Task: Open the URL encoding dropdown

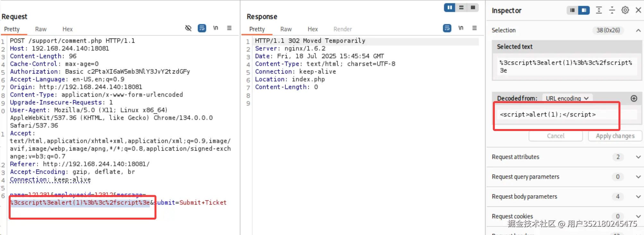Action: tap(567, 98)
